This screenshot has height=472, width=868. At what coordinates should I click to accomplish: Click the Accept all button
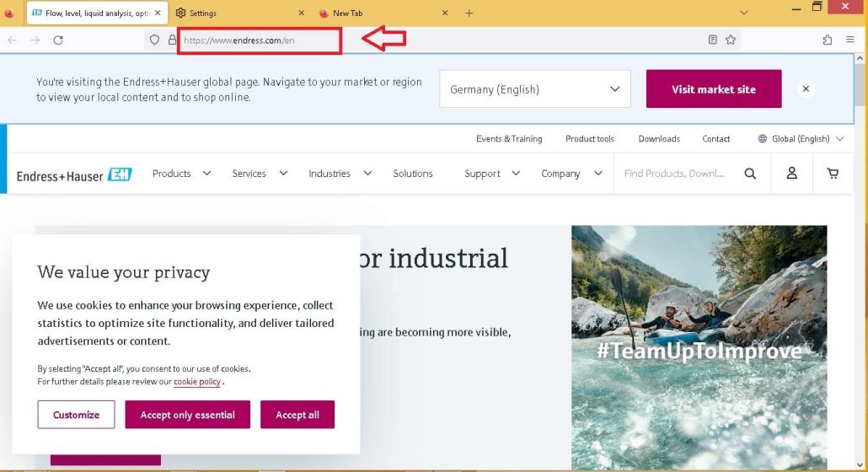(x=297, y=415)
